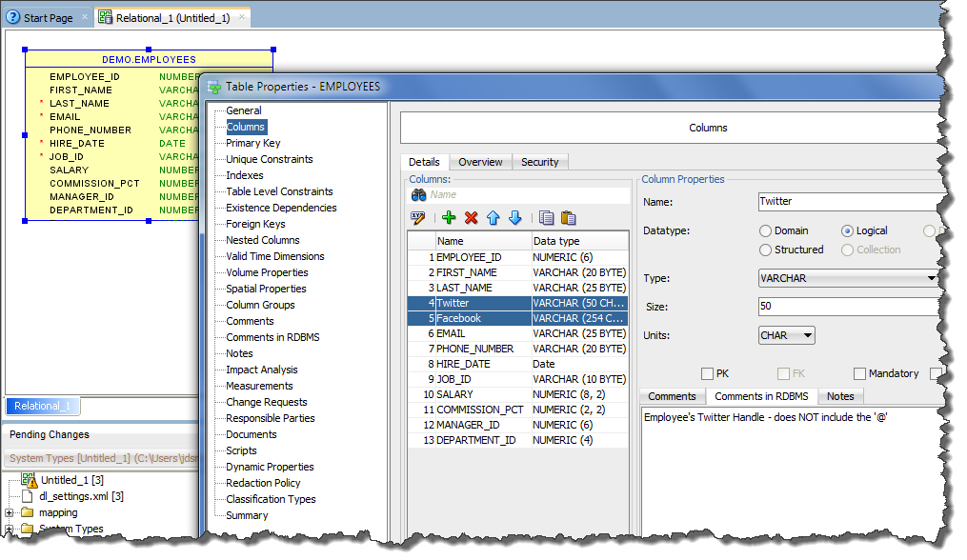Viewport: 967px width, 560px height.
Task: Select the Domain datatype radio button
Action: pyautogui.click(x=764, y=230)
